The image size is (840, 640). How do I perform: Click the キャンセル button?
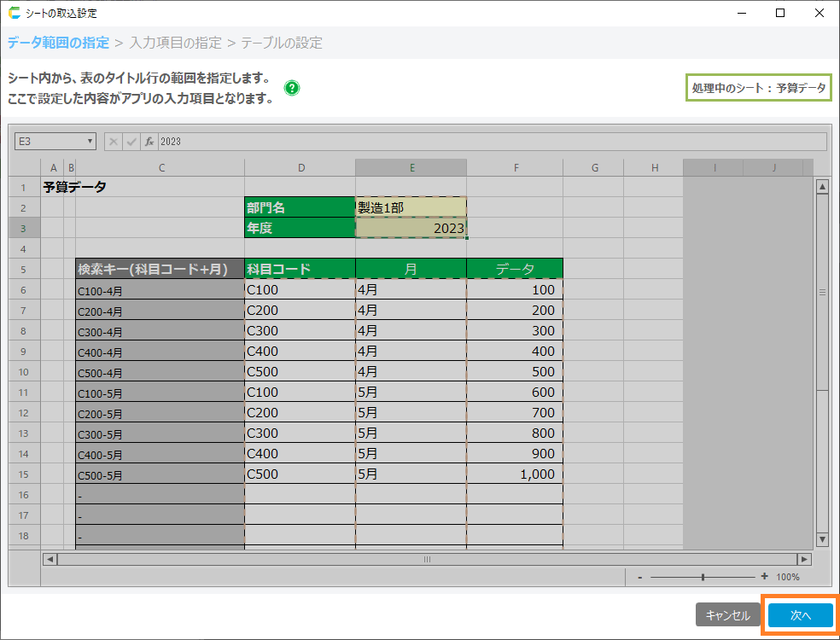pos(727,615)
